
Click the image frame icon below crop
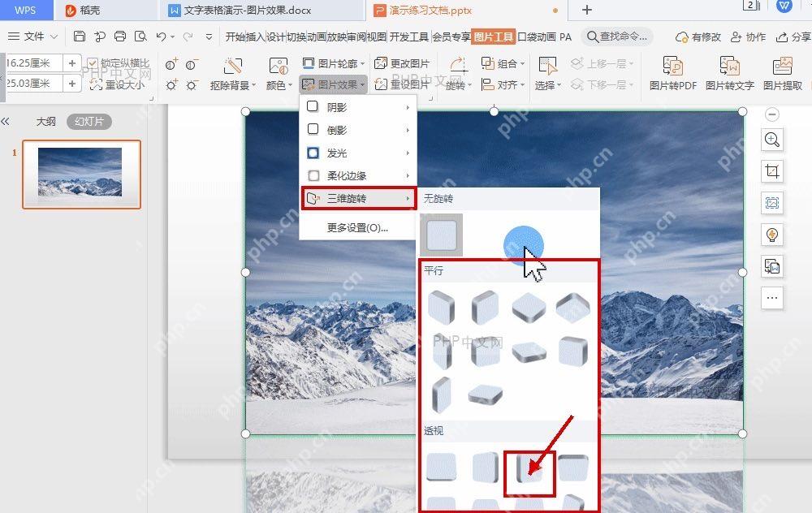pos(771,203)
